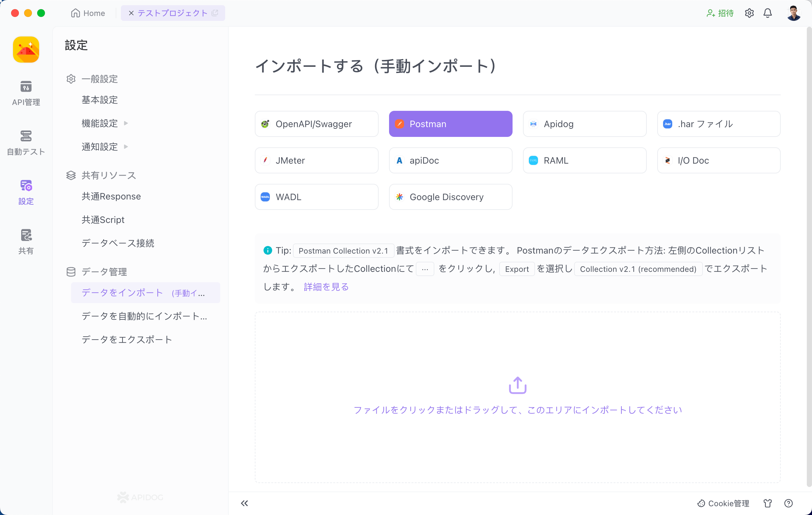The width and height of the screenshot is (812, 515).
Task: Choose the Apidog import format
Action: coord(584,124)
